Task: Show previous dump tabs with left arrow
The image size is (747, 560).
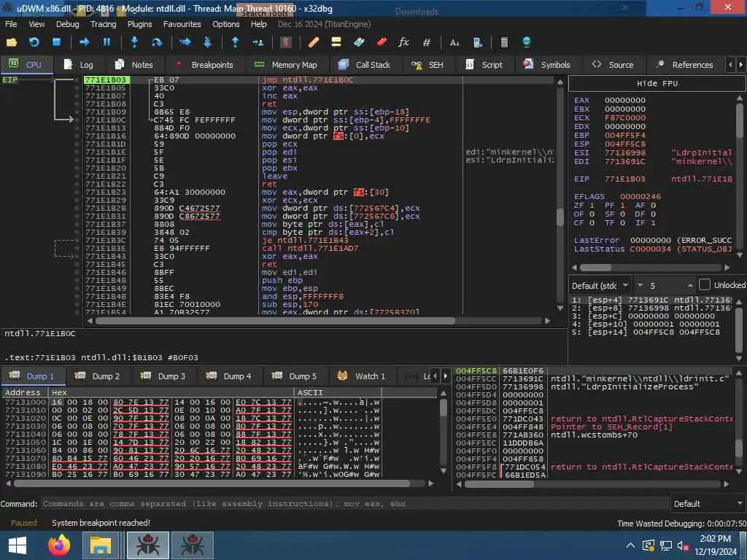Action: (x=435, y=376)
